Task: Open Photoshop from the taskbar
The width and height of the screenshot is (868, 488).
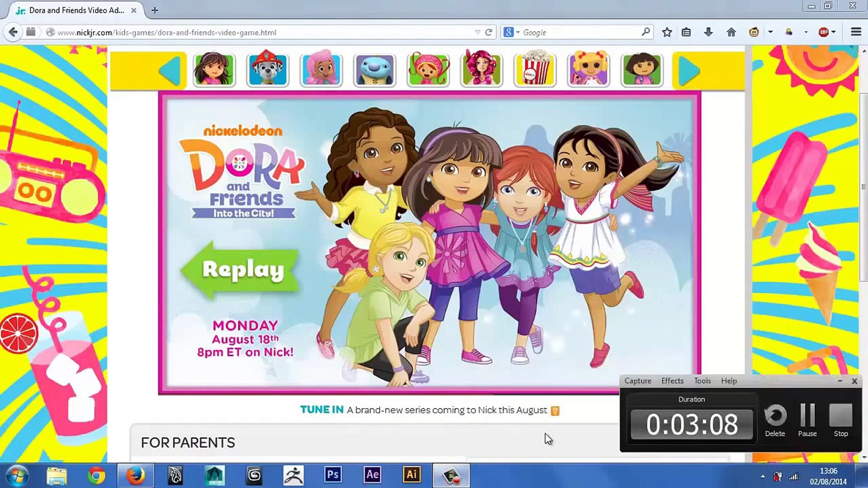Action: [x=333, y=475]
